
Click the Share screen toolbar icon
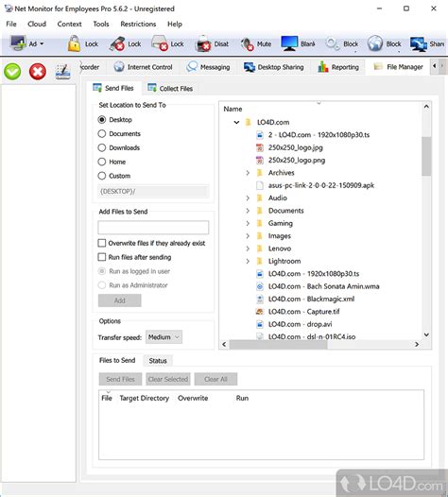pos(419,44)
